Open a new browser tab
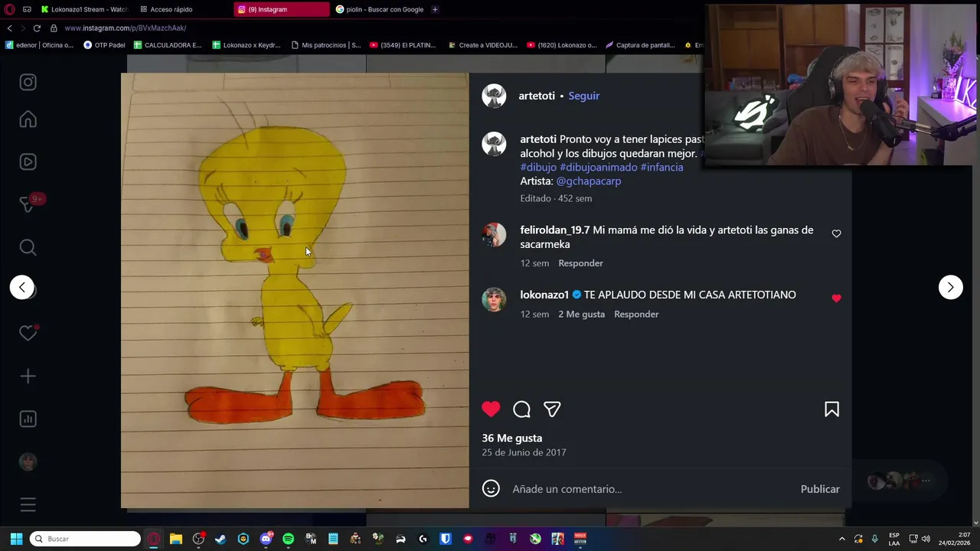The height and width of the screenshot is (551, 980). point(435,9)
